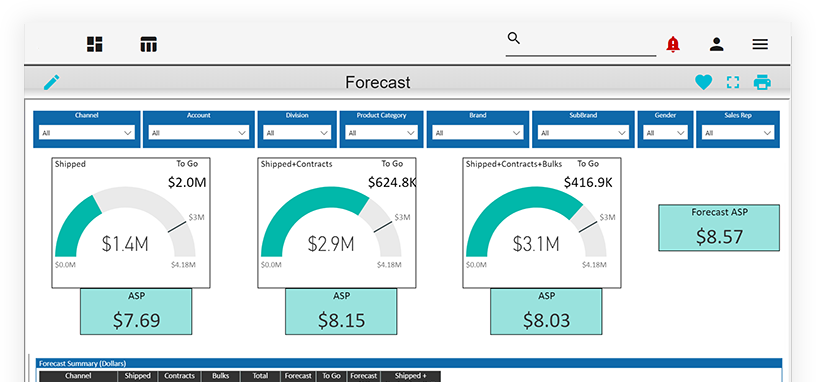This screenshot has height=382, width=816.
Task: Open notifications via red bell icon
Action: point(673,44)
